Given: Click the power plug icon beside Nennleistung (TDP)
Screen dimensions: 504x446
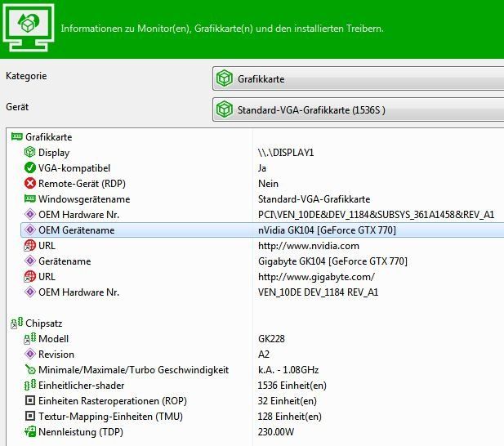Looking at the screenshot, I should 30,431.
